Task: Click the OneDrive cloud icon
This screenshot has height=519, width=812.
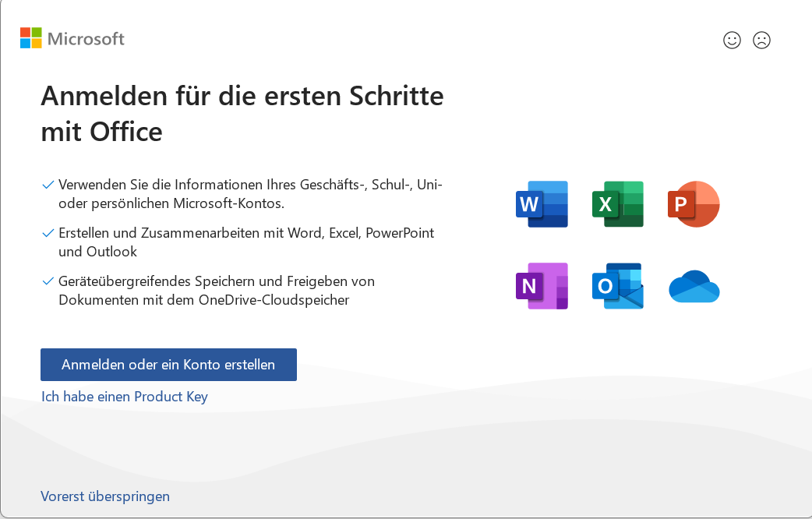Action: 694,287
